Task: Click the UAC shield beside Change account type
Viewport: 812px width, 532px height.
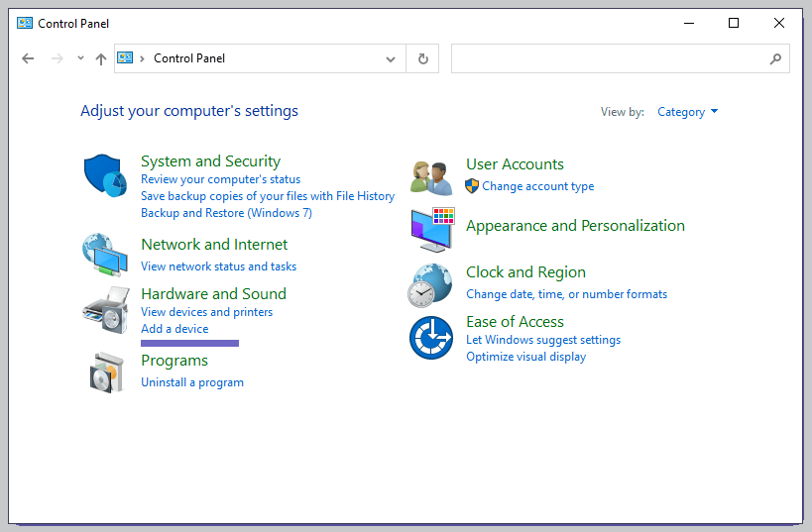Action: click(472, 186)
